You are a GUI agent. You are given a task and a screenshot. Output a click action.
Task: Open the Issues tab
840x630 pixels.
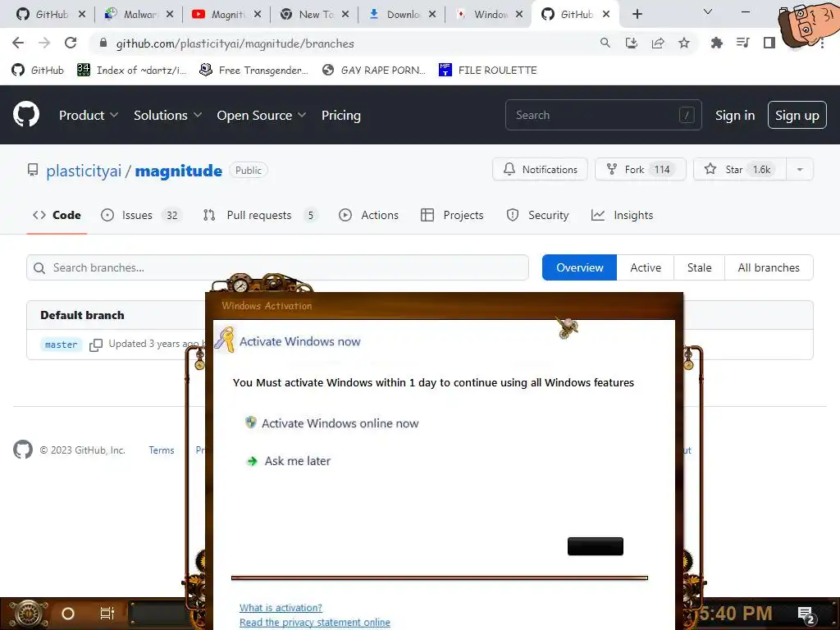pyautogui.click(x=141, y=215)
